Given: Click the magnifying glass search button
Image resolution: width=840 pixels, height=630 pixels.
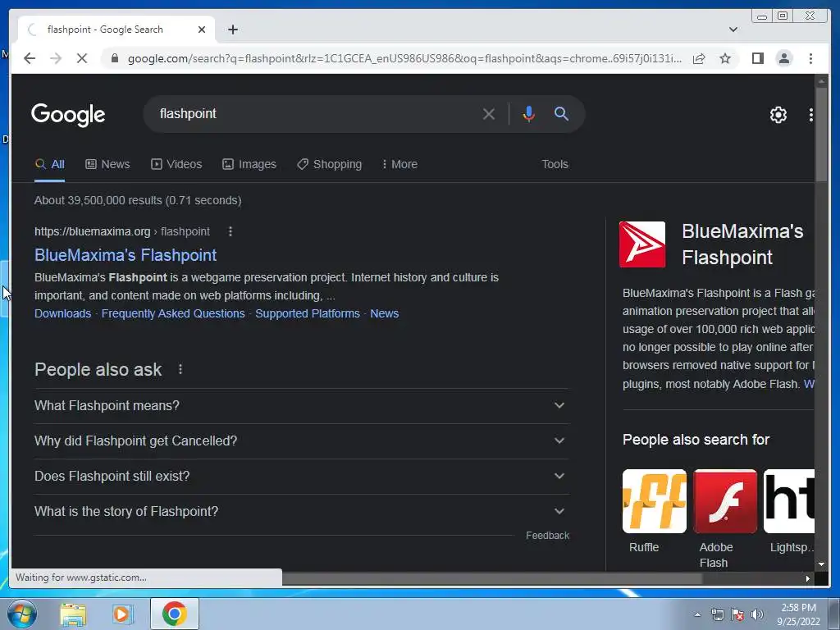Looking at the screenshot, I should point(561,113).
